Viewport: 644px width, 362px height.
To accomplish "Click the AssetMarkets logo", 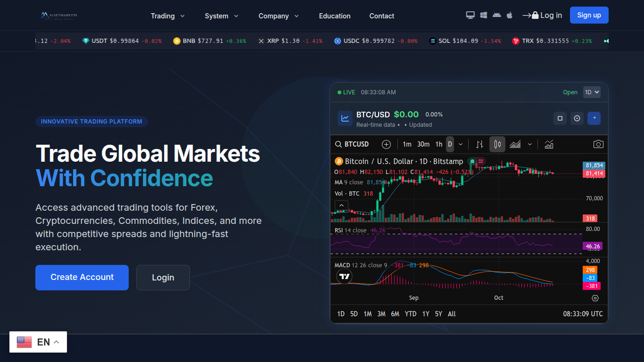I will pos(59,16).
